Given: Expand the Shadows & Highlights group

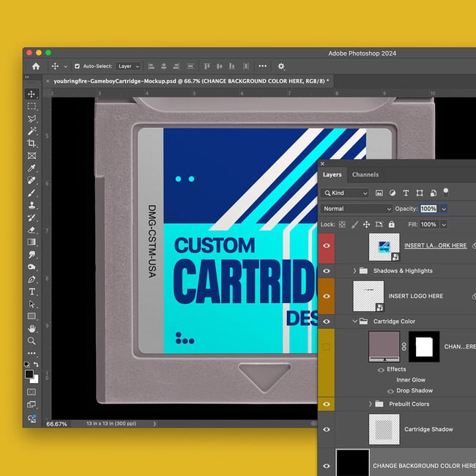Looking at the screenshot, I should [355, 271].
